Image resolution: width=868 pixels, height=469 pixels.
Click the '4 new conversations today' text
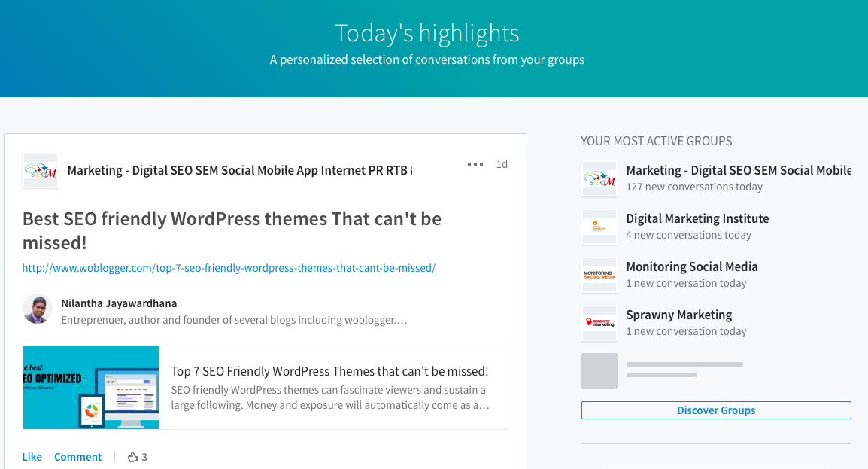(689, 236)
